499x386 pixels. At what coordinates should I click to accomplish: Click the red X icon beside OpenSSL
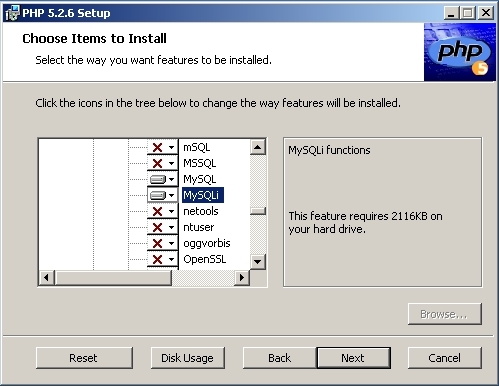pos(157,259)
